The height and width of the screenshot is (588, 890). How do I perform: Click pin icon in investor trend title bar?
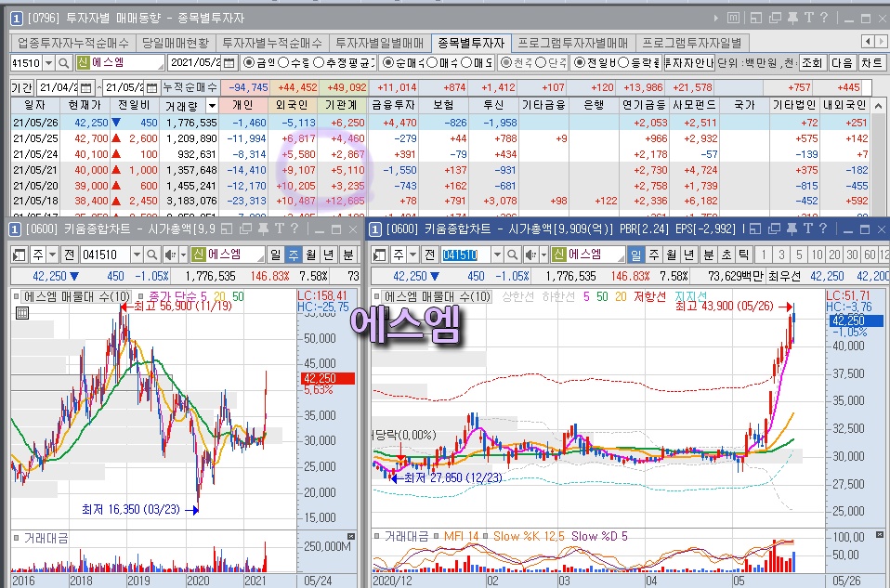point(792,19)
